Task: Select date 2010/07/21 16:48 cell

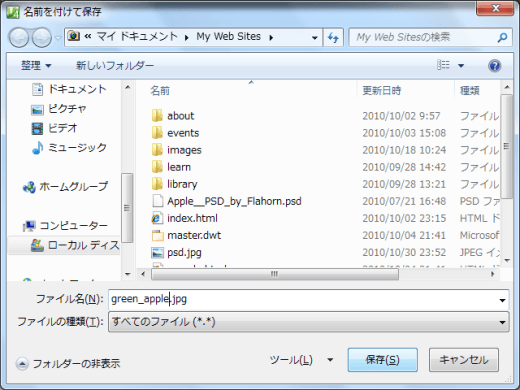Action: coord(404,201)
